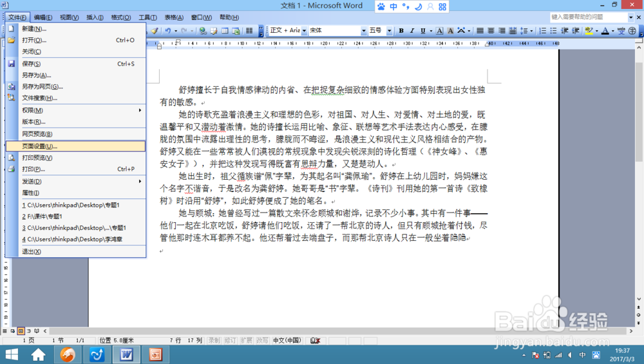Click the phonetic guide icon
Image resolution: width=644 pixels, height=364 pixels.
click(x=621, y=31)
